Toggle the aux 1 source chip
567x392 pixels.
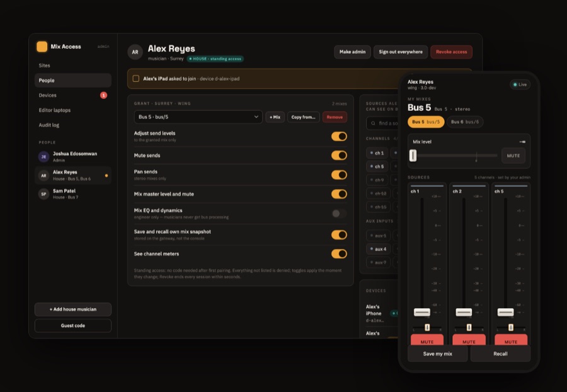click(x=378, y=236)
